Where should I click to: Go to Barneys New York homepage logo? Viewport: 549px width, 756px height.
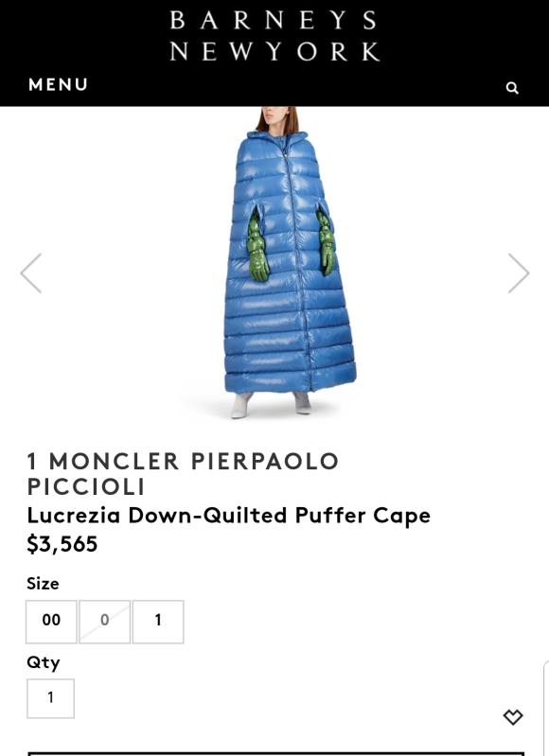click(274, 36)
